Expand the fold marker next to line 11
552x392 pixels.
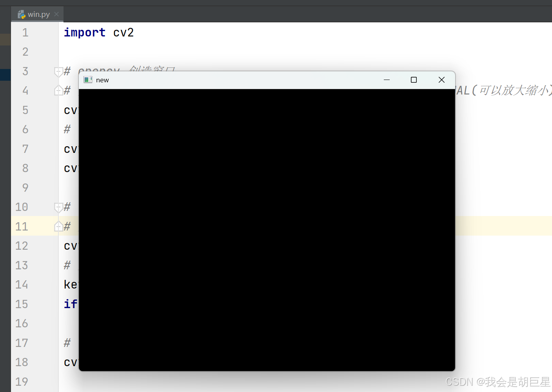click(x=58, y=226)
